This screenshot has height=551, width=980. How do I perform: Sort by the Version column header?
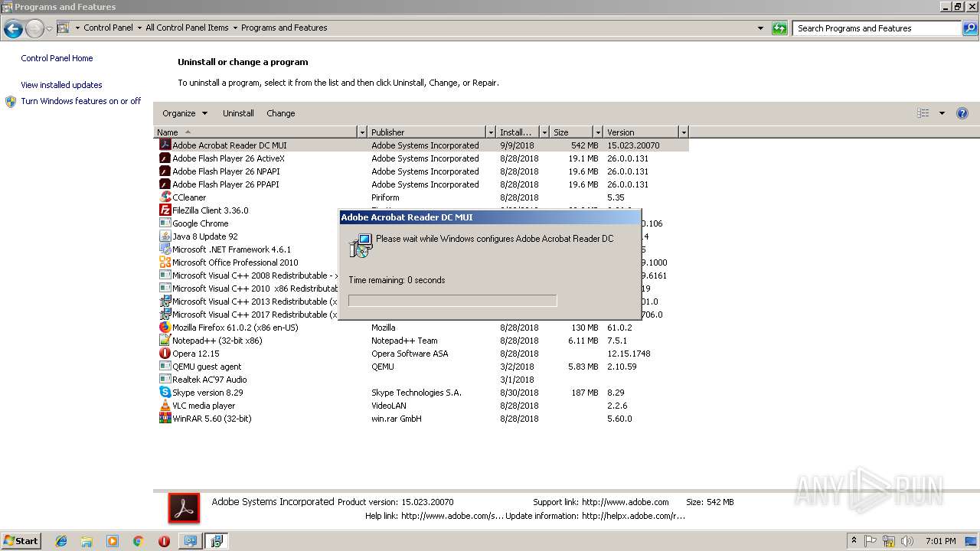pyautogui.click(x=642, y=132)
